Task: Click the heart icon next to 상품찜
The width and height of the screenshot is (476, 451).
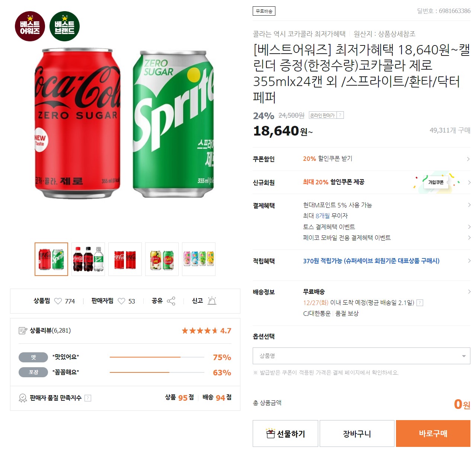Action: pos(58,301)
